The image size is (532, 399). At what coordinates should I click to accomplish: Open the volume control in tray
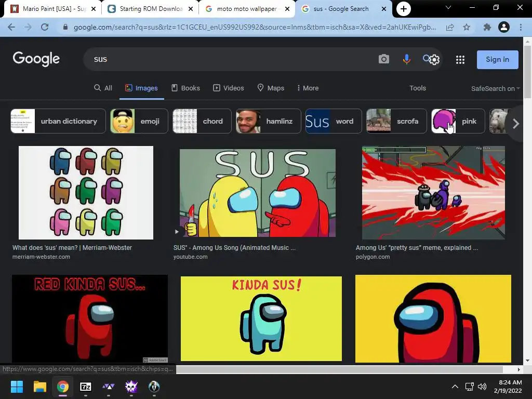pyautogui.click(x=482, y=387)
